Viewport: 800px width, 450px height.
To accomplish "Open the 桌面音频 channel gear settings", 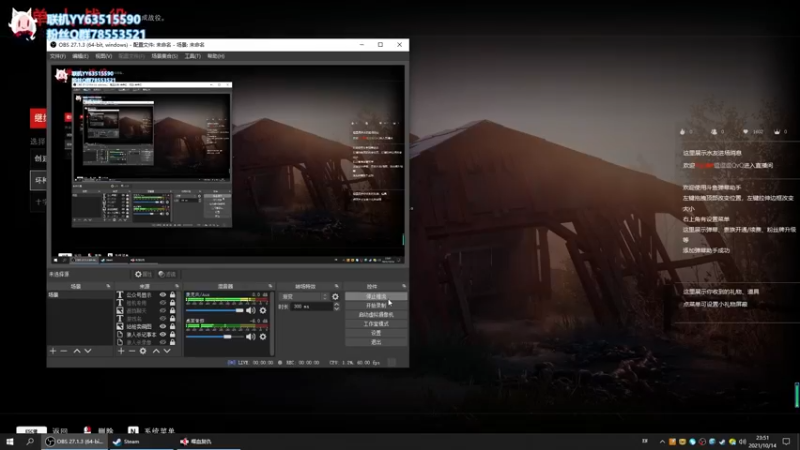I will tap(263, 337).
